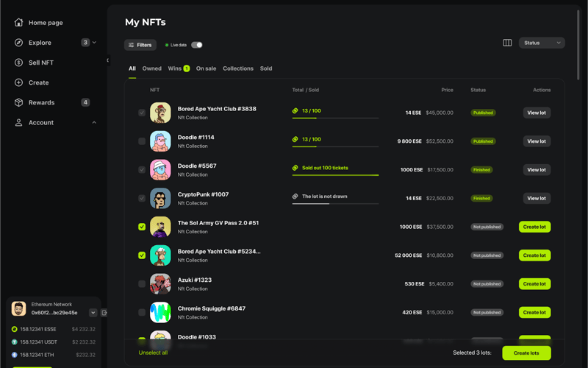Click the green Live data indicator dot
This screenshot has width=588, height=368.
tap(167, 45)
